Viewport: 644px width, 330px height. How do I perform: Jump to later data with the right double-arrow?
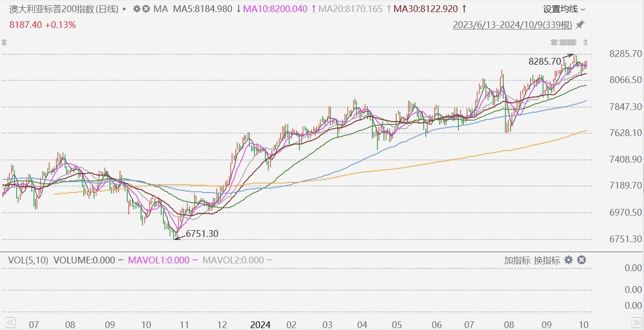(x=636, y=322)
